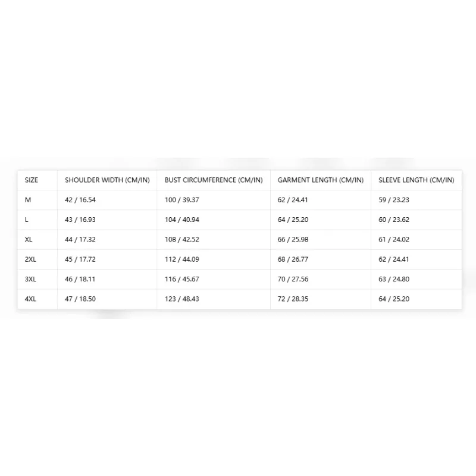Viewport: 476px width, 476px height.
Task: Click bust cell 116 / 45.67
Action: point(182,279)
